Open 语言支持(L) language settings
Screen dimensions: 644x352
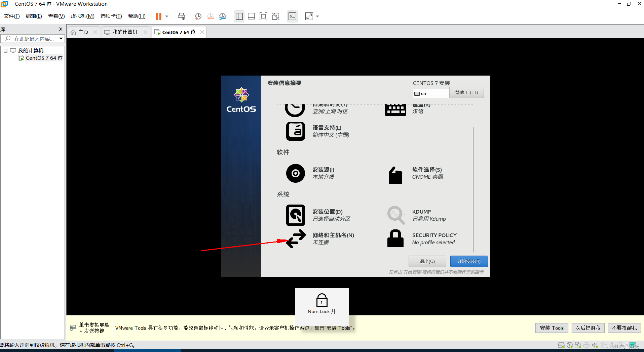pyautogui.click(x=317, y=131)
